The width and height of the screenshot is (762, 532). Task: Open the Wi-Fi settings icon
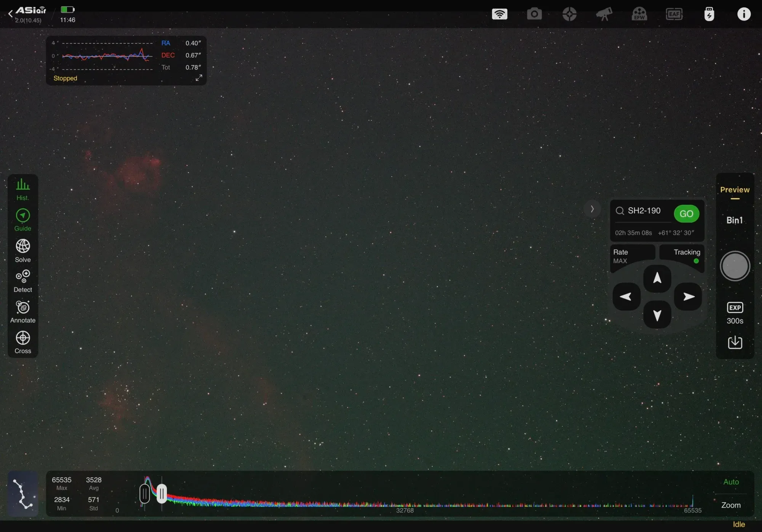pos(499,14)
